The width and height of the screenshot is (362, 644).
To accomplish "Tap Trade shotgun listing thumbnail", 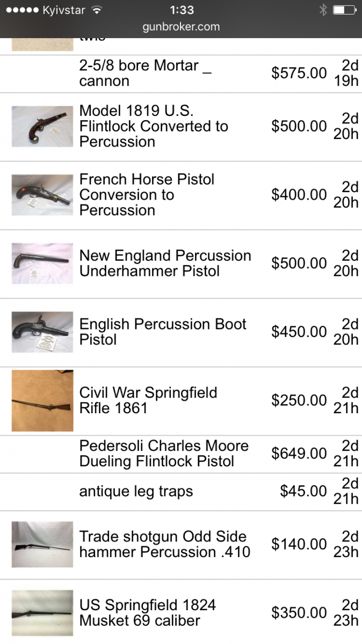I will tap(42, 544).
